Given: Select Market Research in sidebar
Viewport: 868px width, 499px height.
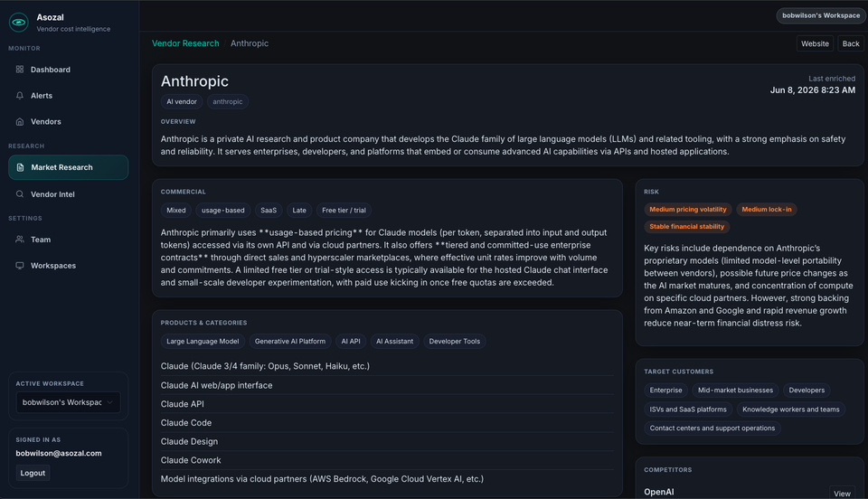Looking at the screenshot, I should tap(68, 167).
